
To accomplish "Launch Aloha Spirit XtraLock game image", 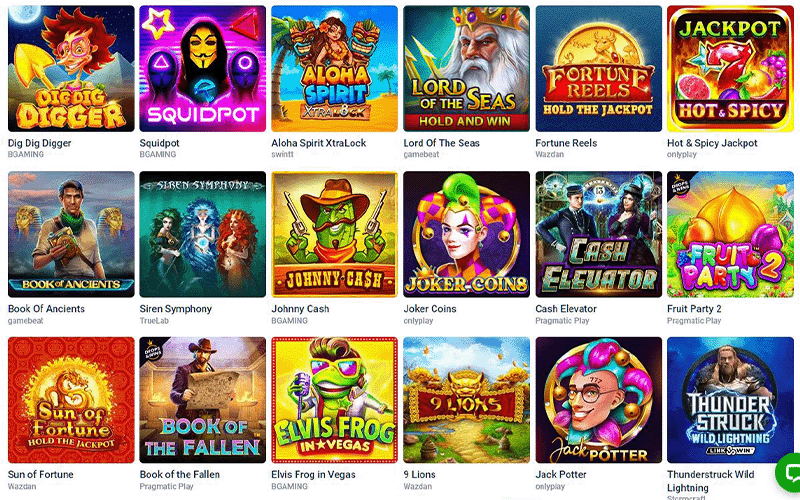I will pyautogui.click(x=334, y=69).
